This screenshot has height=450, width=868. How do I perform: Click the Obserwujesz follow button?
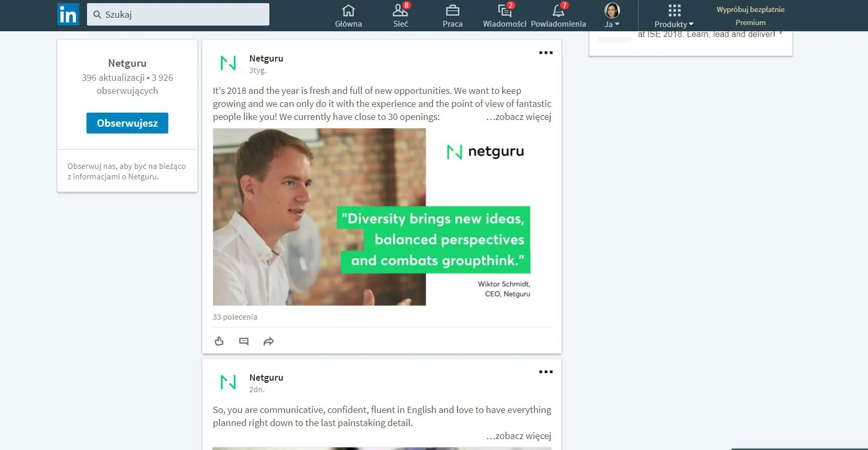click(x=127, y=123)
